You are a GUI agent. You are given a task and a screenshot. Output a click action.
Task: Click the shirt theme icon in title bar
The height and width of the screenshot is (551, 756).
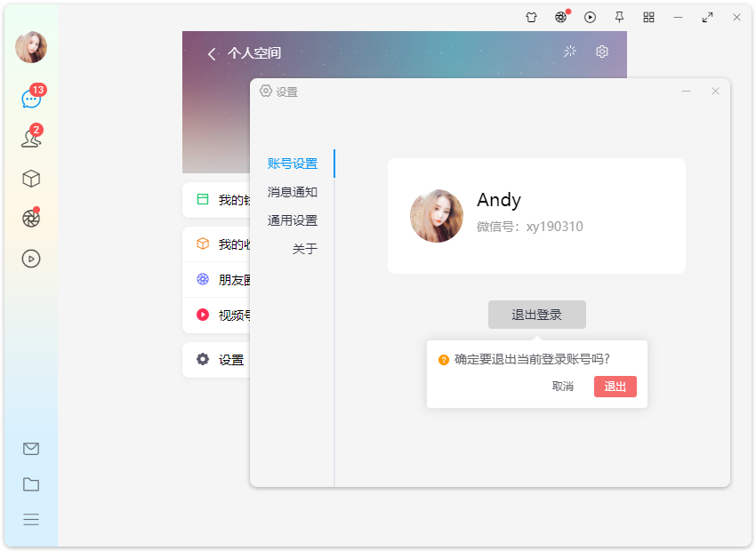[532, 17]
